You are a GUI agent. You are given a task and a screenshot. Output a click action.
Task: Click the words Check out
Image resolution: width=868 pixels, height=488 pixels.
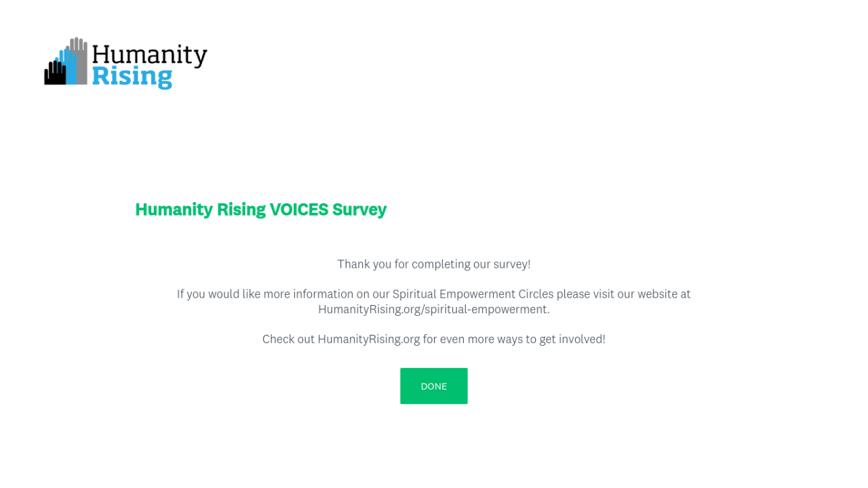pos(288,339)
